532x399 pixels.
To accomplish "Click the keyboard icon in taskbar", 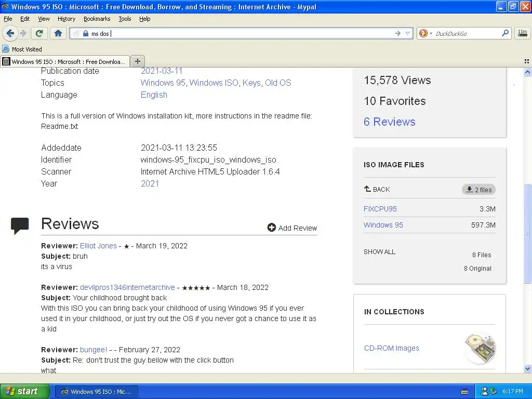I will point(464,392).
